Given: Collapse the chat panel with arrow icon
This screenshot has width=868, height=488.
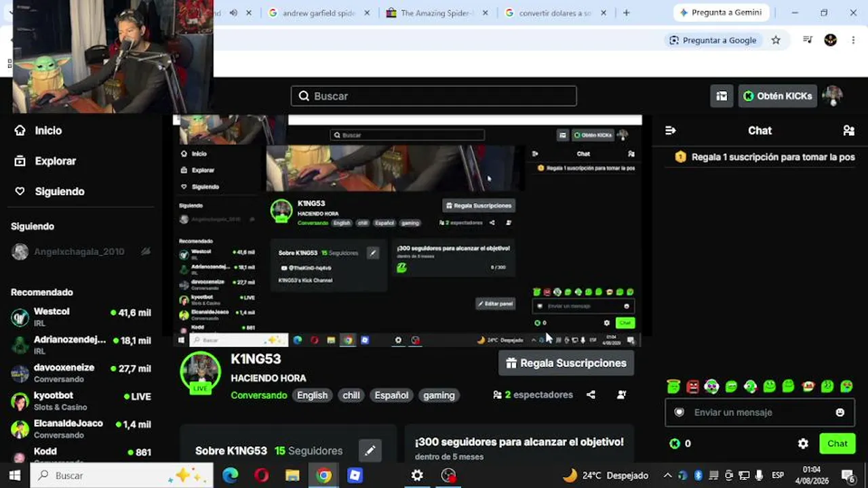Looking at the screenshot, I should point(671,131).
